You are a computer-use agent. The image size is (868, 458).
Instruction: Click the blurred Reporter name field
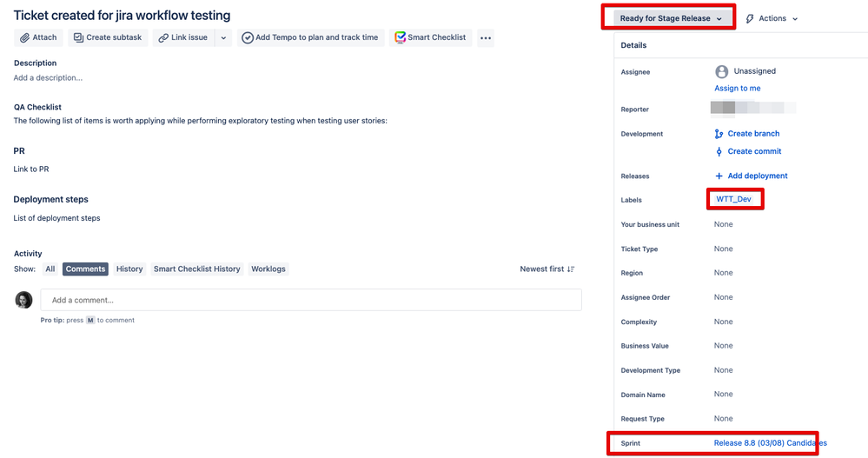click(753, 108)
